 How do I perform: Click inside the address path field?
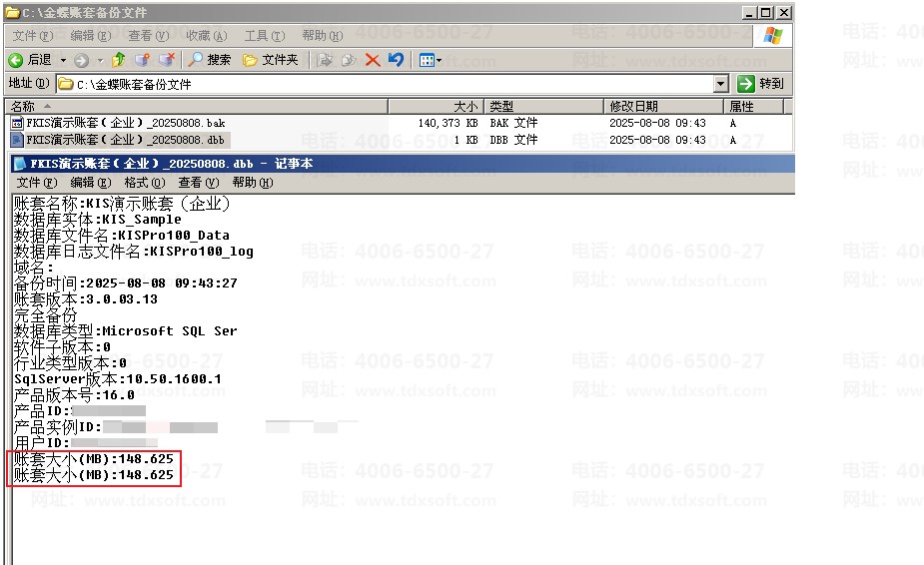(386, 84)
